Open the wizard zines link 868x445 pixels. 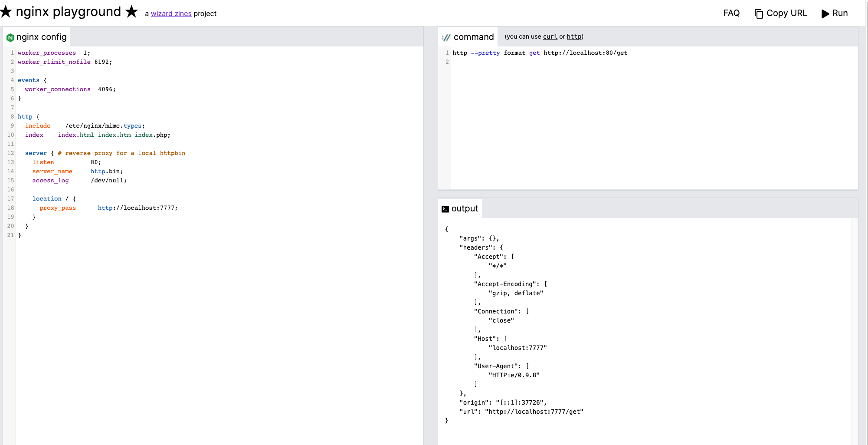171,13
